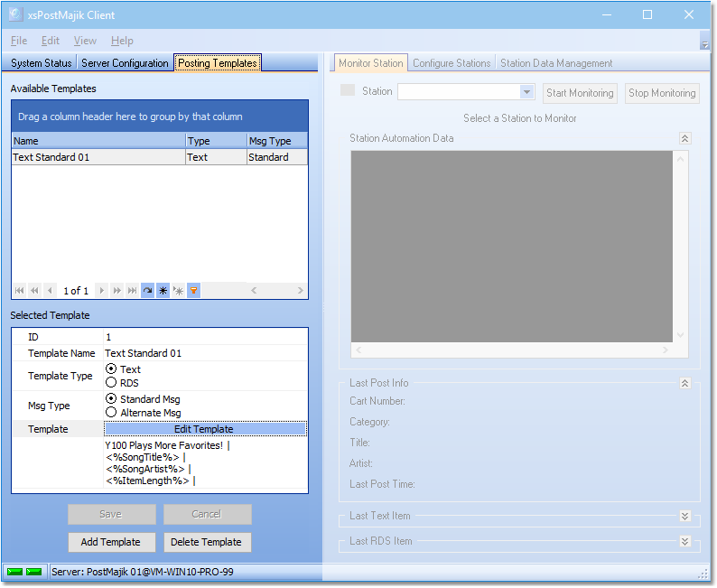The height and width of the screenshot is (588, 717).
Task: Click the goto bookmark asterisk icon
Action: tap(178, 291)
